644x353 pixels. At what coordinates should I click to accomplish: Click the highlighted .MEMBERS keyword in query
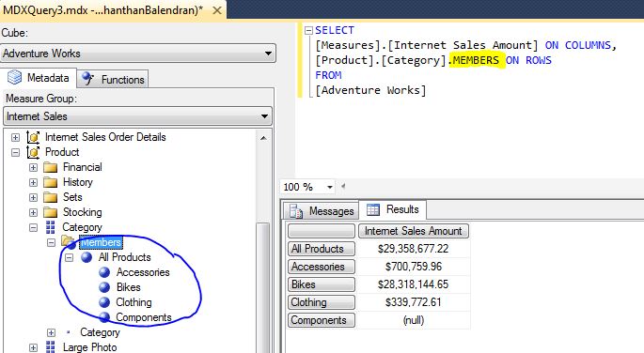pos(477,60)
